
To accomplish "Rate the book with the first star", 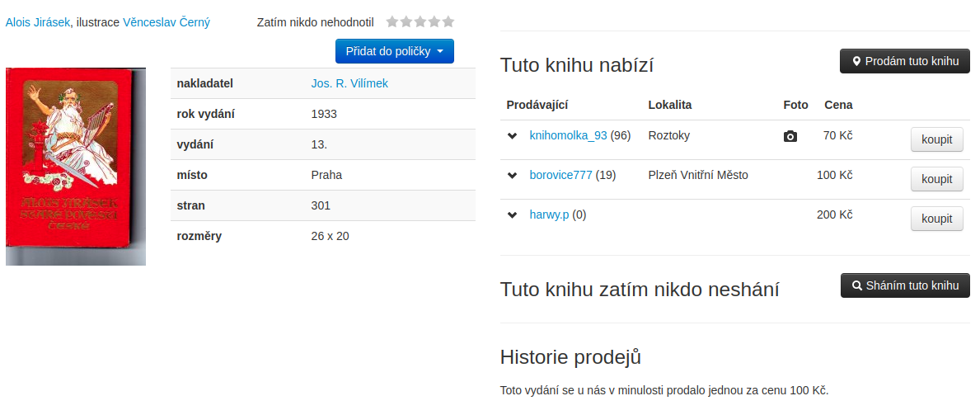I will [392, 22].
